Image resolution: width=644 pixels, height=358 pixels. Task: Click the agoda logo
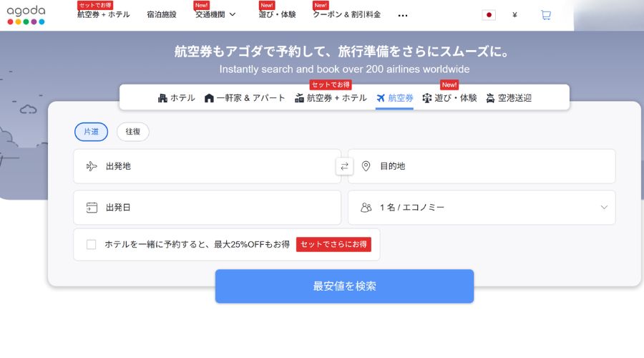point(26,15)
